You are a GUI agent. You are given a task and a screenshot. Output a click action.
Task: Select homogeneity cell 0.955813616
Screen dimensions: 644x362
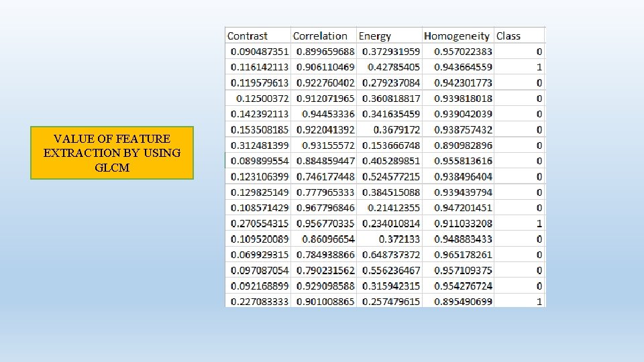458,161
